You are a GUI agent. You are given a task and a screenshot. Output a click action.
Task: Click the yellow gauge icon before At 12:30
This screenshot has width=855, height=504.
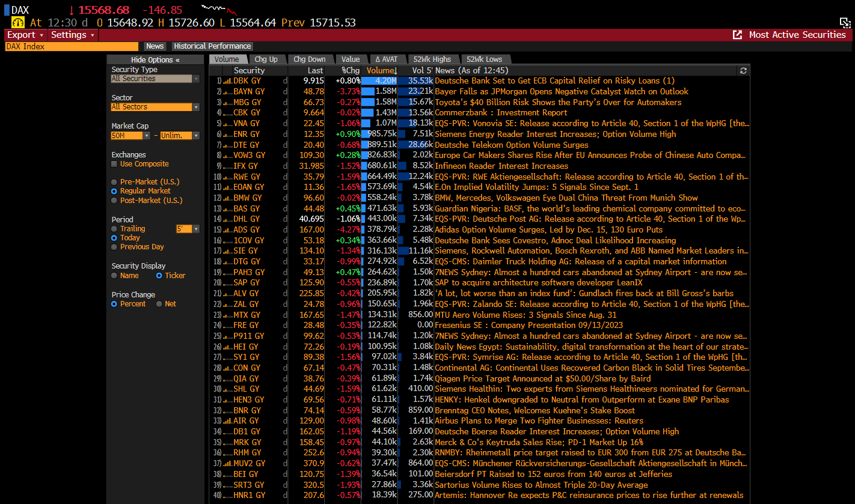[18, 22]
